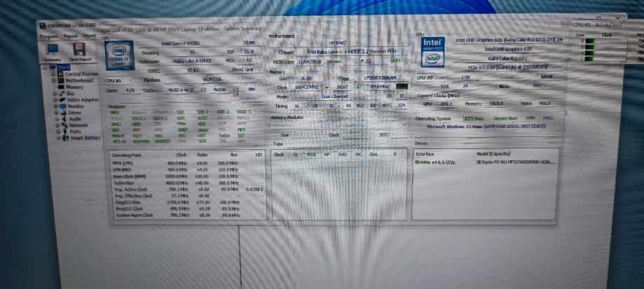Select the Drives icon in the tree
644x289 pixels.
point(63,113)
